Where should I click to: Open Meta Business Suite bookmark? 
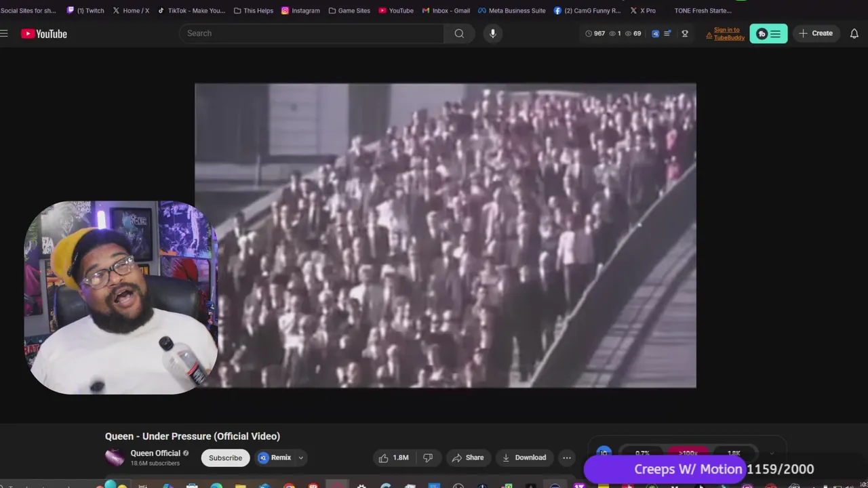[x=511, y=10]
